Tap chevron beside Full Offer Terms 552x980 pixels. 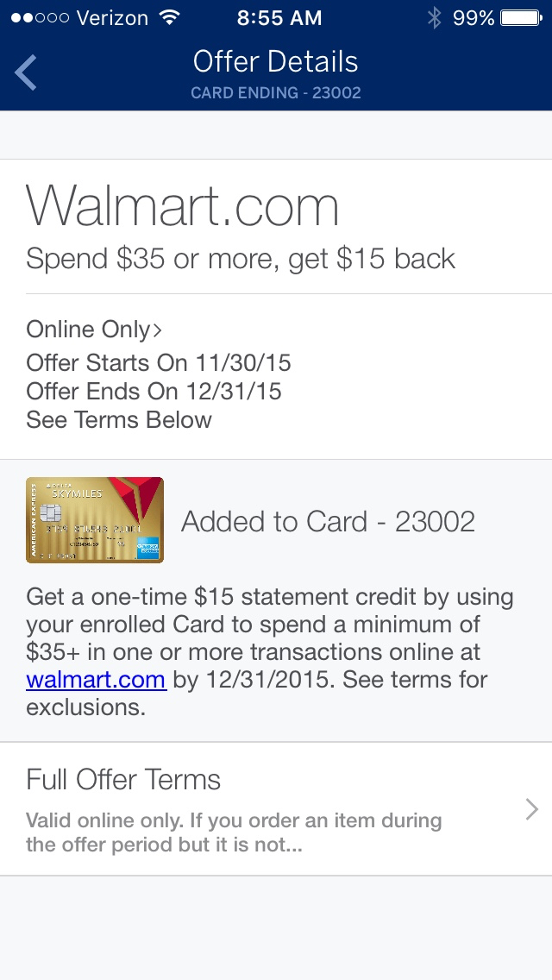(531, 808)
